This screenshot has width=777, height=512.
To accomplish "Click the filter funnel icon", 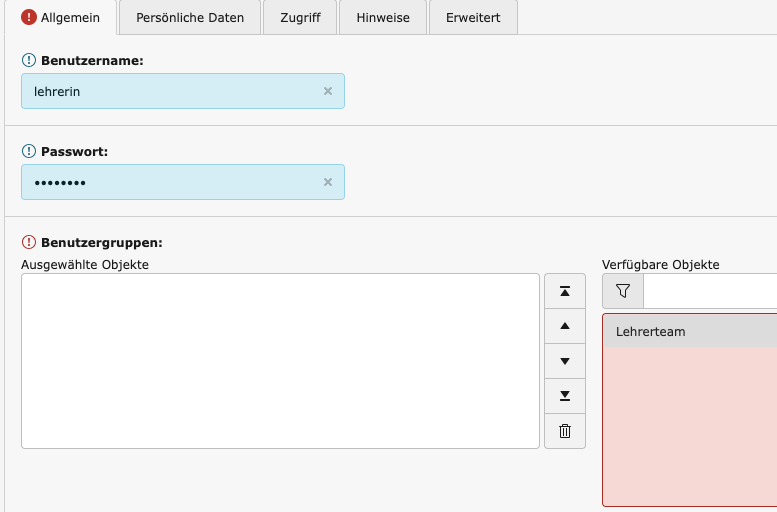I will point(623,291).
